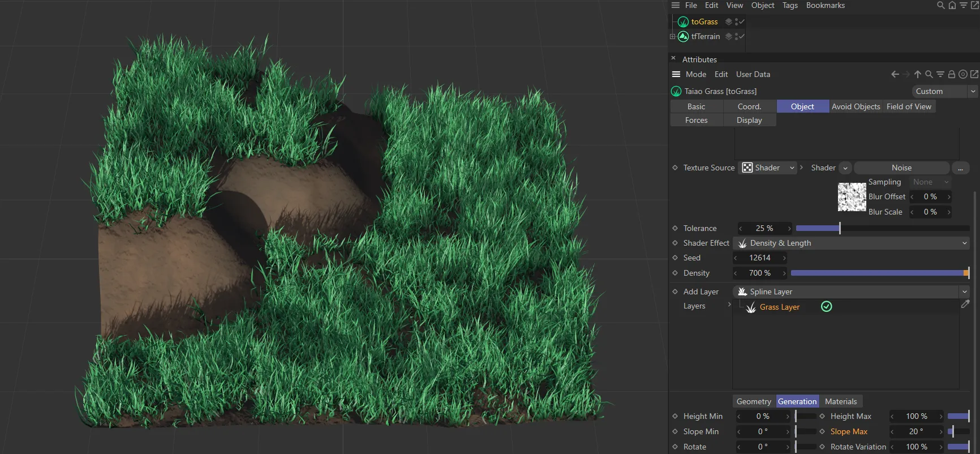Toggle the toGrass object enable checkmark
980x454 pixels.
coord(741,22)
